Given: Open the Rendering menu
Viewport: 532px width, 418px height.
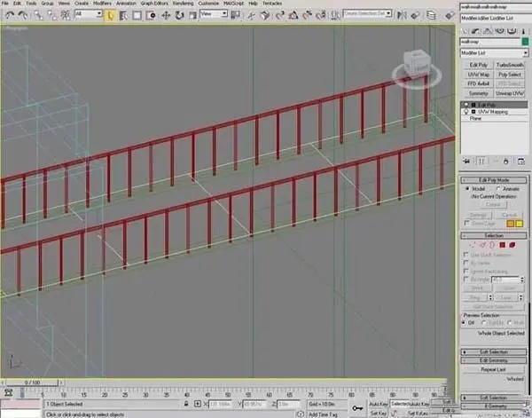Looking at the screenshot, I should pos(184,3).
